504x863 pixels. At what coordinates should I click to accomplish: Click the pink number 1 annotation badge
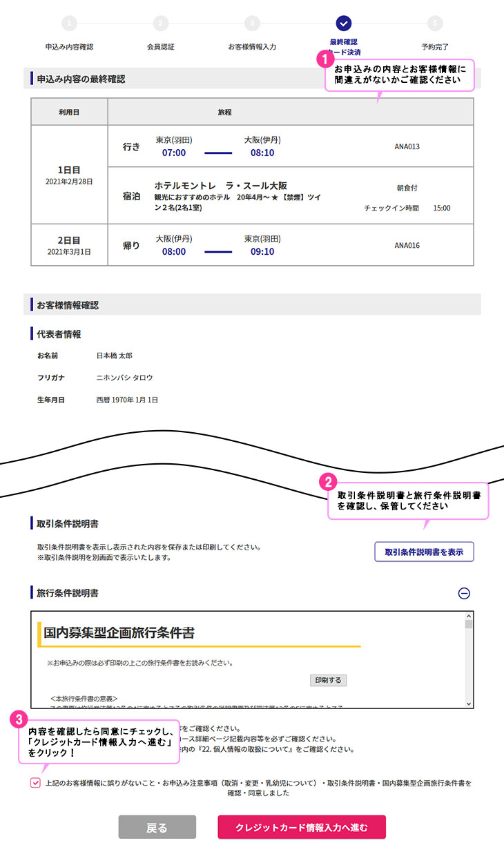point(324,59)
